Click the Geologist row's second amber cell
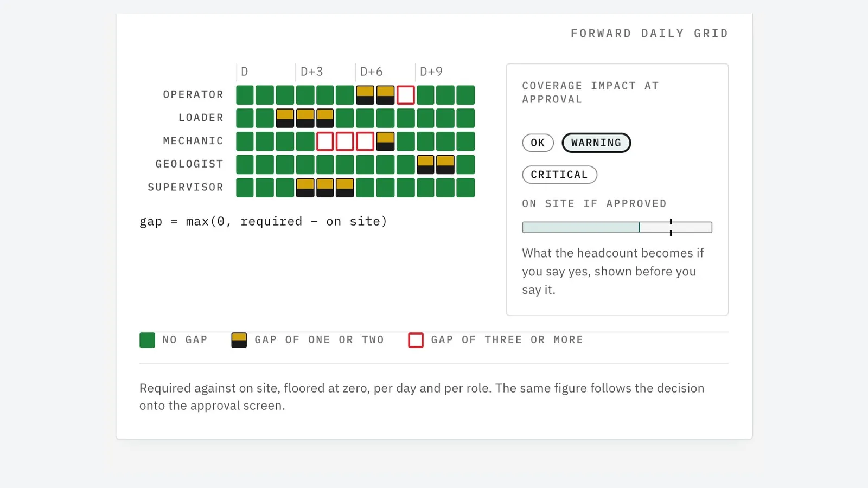The image size is (868, 488). coord(445,164)
